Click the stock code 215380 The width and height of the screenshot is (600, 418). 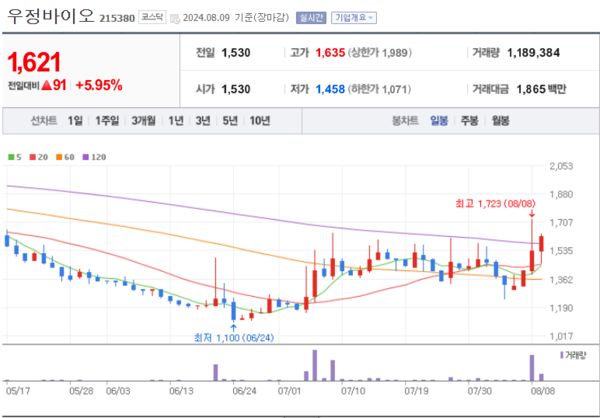pyautogui.click(x=117, y=18)
